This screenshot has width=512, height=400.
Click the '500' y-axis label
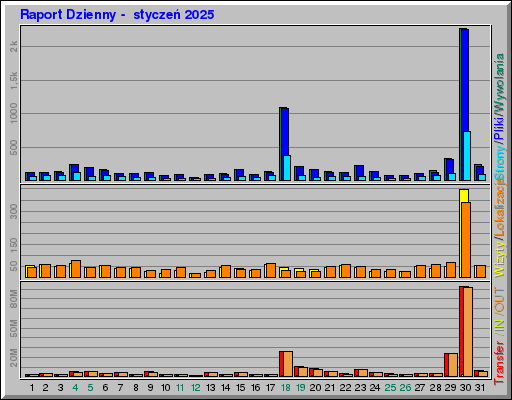click(x=14, y=148)
